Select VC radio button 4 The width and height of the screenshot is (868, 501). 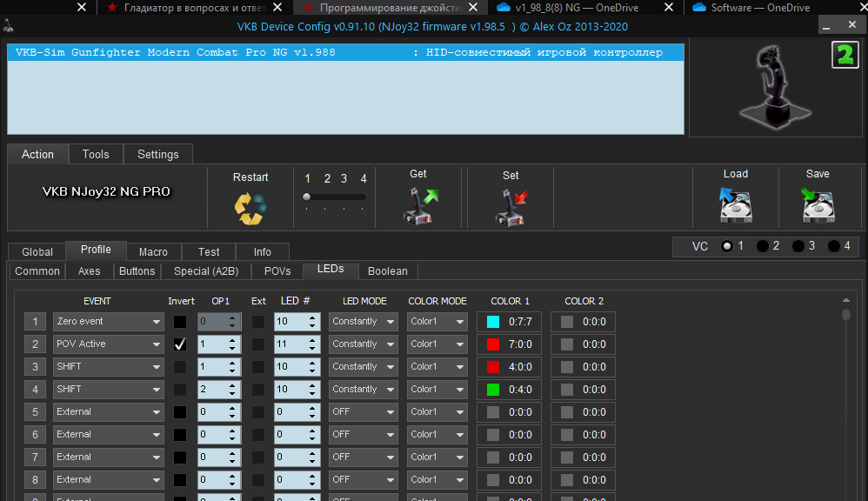point(833,246)
